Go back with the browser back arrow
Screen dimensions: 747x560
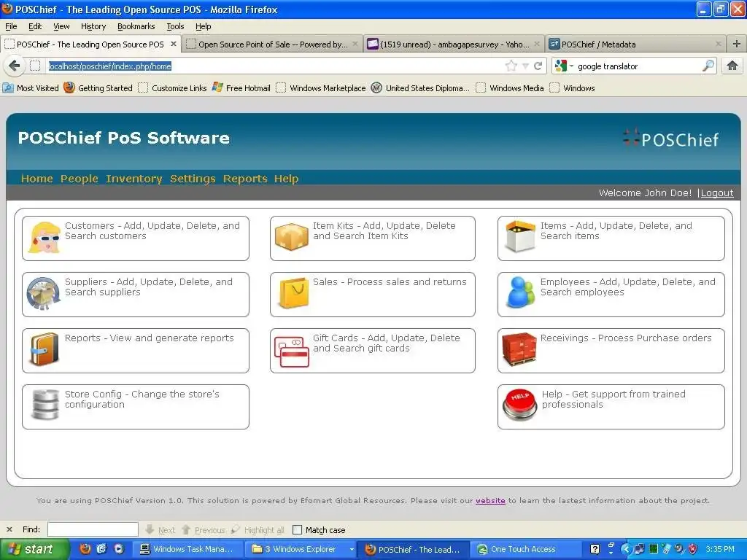15,66
